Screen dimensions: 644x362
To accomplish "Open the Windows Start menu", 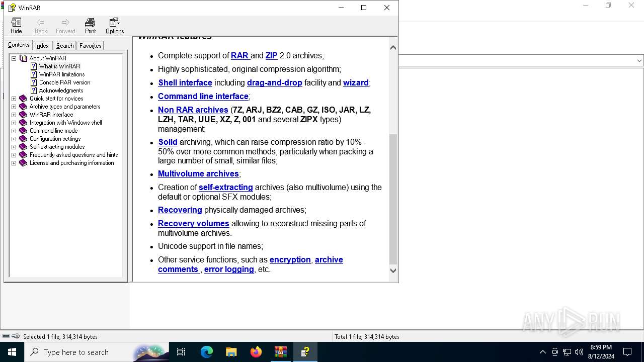I will click(x=12, y=352).
